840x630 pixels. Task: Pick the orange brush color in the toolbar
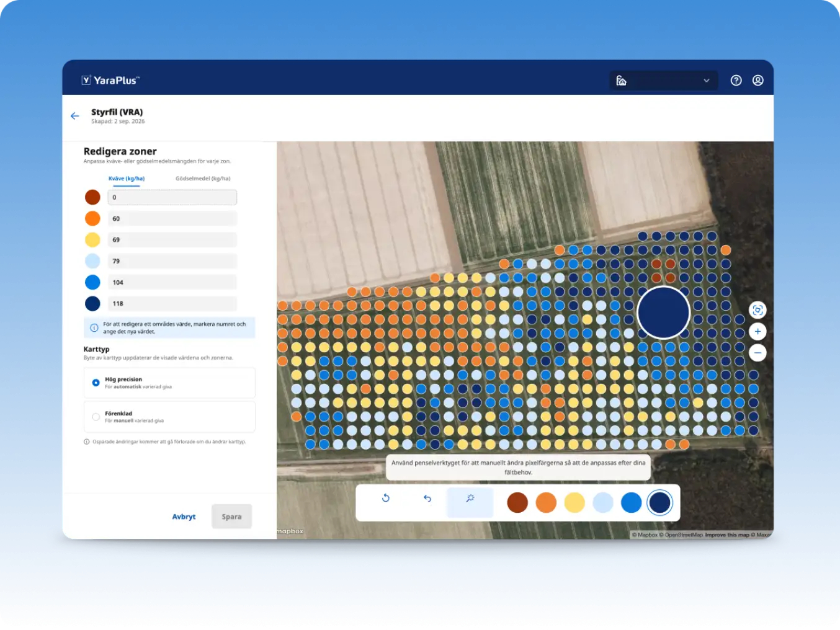546,502
